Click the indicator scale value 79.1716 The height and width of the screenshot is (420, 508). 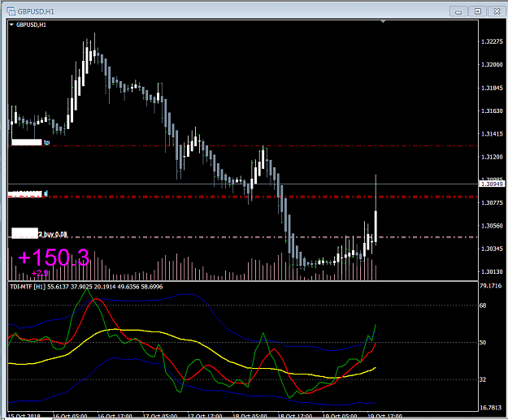point(490,286)
